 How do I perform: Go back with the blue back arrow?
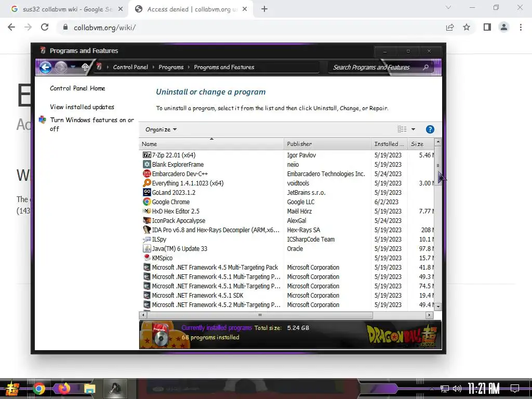46,67
